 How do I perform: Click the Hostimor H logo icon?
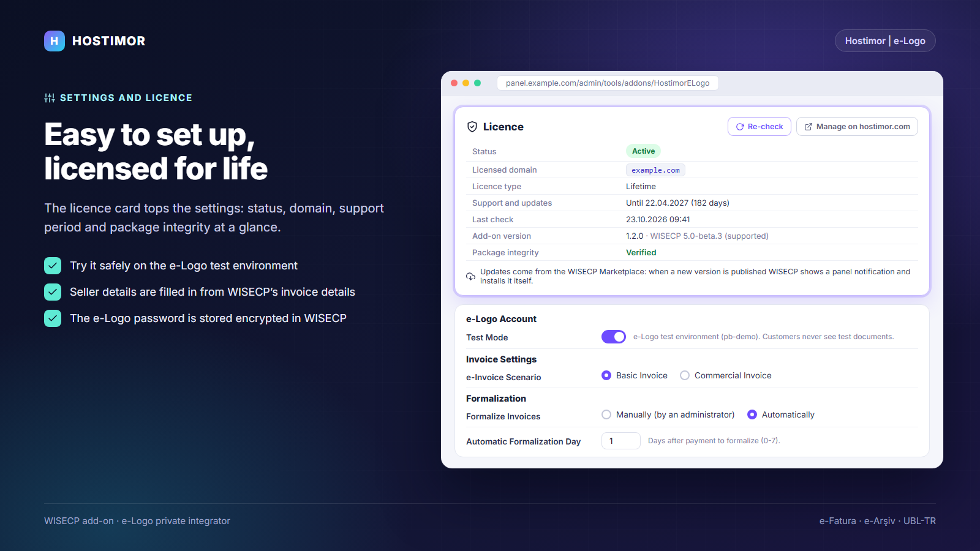[x=55, y=41]
